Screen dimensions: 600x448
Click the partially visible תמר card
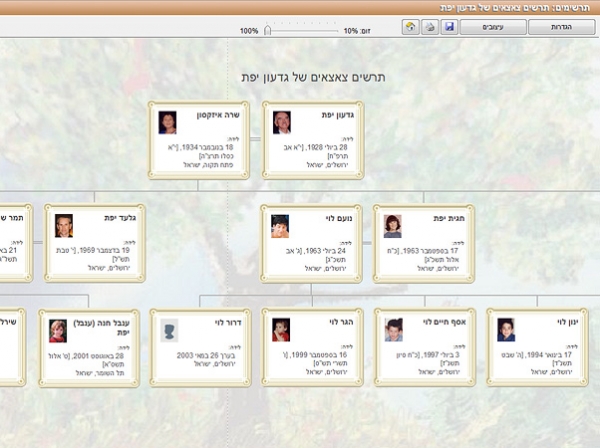[15, 243]
